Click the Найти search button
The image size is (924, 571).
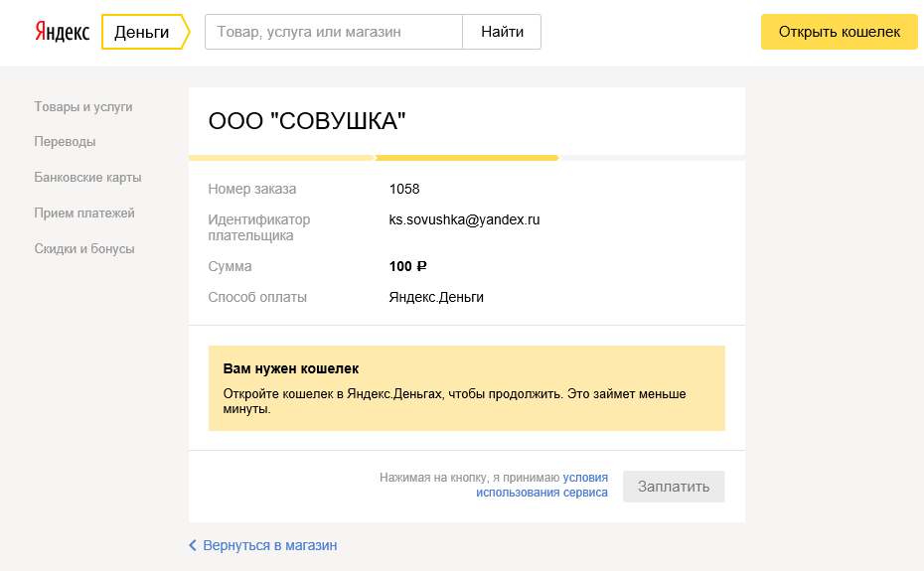[502, 32]
